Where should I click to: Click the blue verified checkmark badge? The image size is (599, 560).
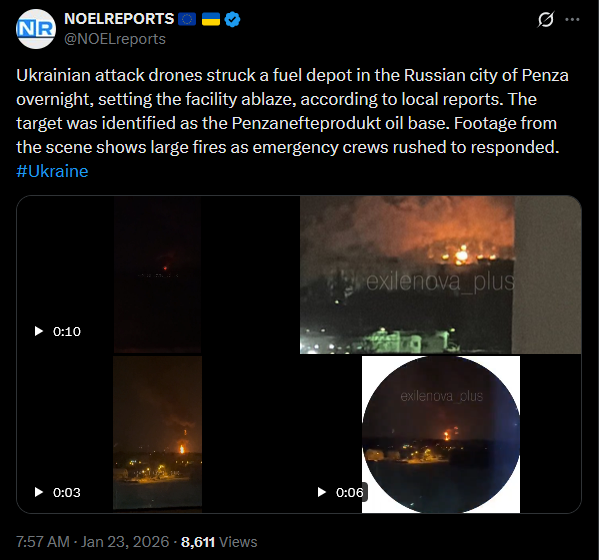[232, 19]
